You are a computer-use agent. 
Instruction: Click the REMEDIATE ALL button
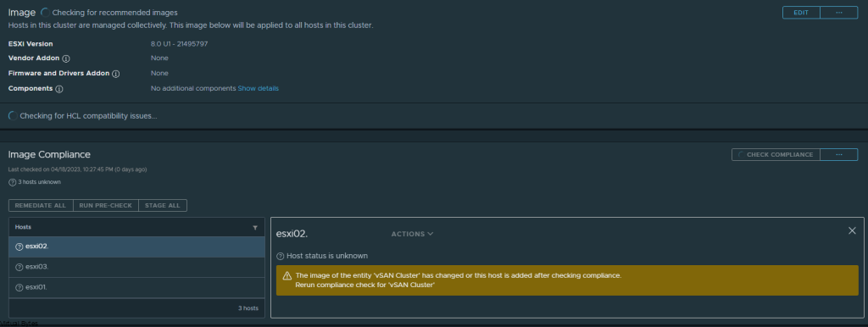(x=41, y=205)
